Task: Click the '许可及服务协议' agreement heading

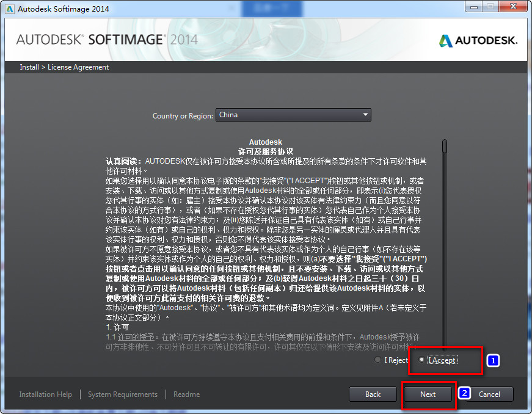Action: [x=265, y=151]
